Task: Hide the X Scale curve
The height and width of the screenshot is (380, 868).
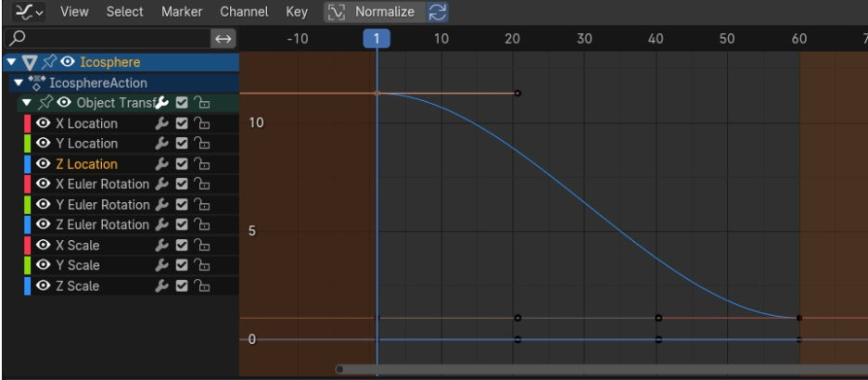Action: 44,245
